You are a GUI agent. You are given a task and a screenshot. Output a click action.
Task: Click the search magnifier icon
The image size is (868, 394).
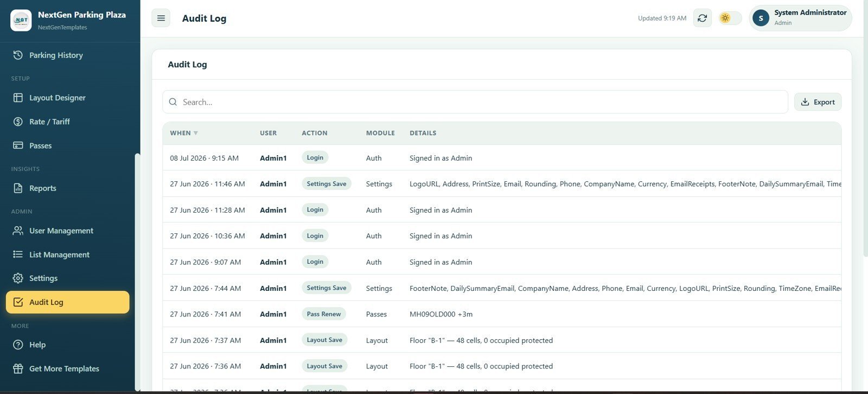(173, 102)
